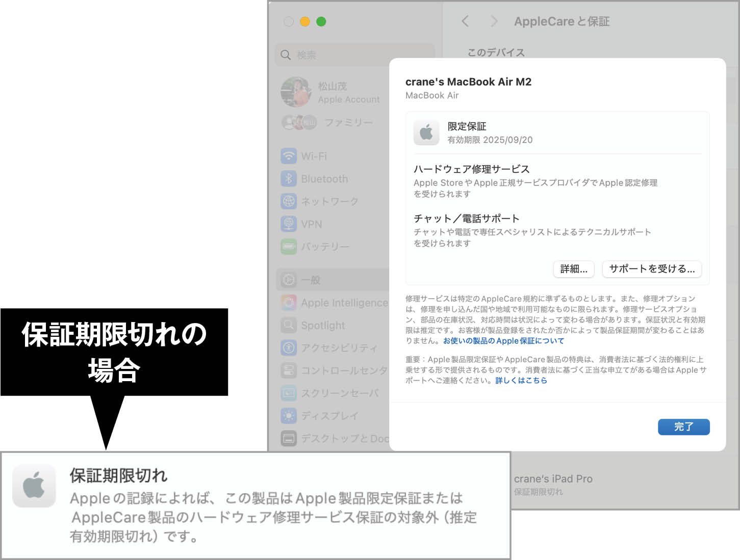Click the yellow minimize window button
The image size is (740, 560).
click(x=305, y=21)
